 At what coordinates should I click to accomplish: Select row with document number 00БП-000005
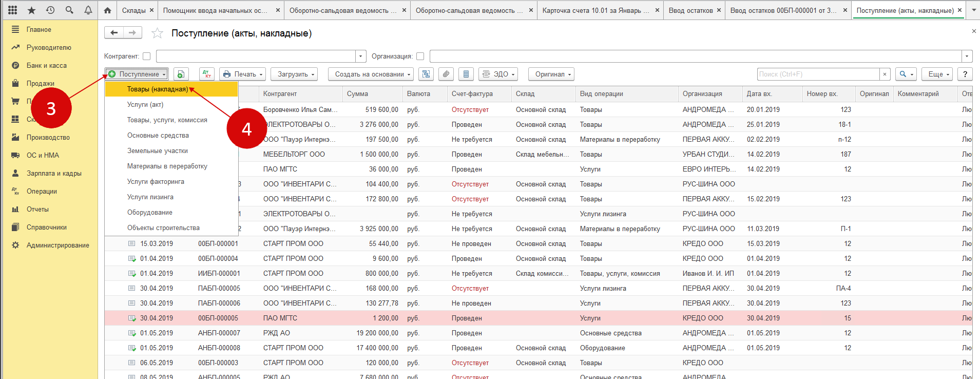pyautogui.click(x=539, y=318)
